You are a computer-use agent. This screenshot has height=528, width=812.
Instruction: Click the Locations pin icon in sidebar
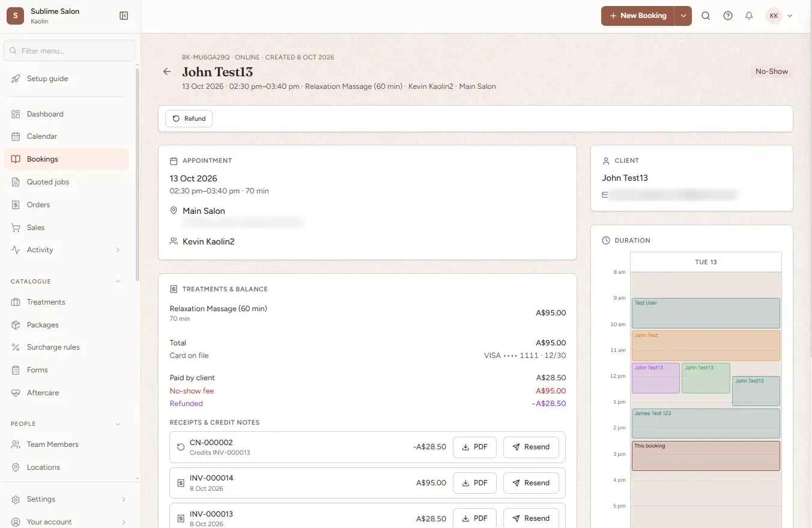click(x=16, y=467)
